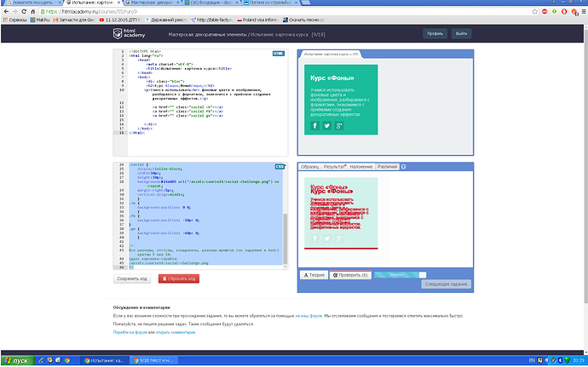Click the Выйти logout button
The width and height of the screenshot is (588, 367).
461,34
